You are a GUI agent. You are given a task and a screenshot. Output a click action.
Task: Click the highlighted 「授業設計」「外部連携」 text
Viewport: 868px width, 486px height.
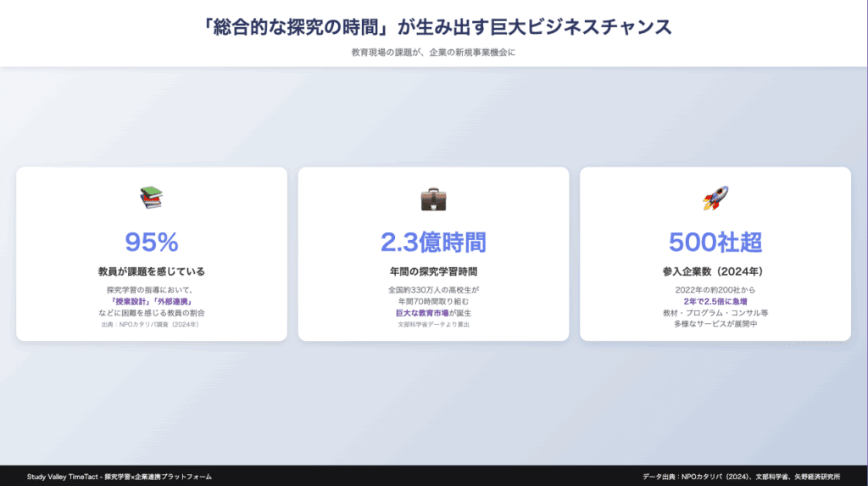coord(151,302)
